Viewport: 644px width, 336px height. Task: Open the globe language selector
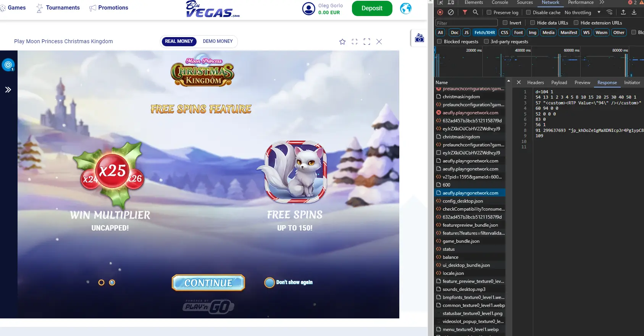pos(406,8)
